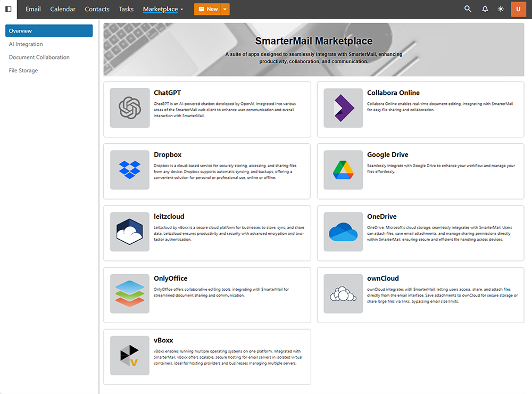Click the Google Drive description text
The height and width of the screenshot is (394, 532).
click(440, 168)
